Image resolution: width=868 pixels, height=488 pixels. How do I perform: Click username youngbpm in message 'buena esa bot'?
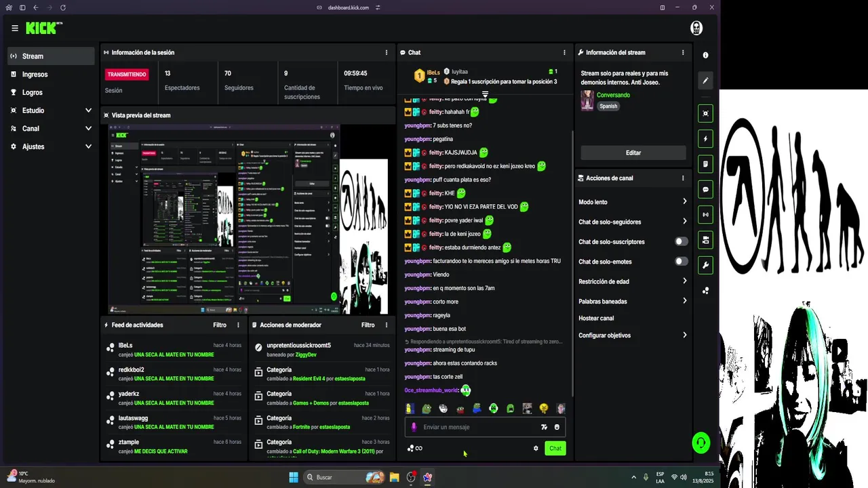click(418, 329)
